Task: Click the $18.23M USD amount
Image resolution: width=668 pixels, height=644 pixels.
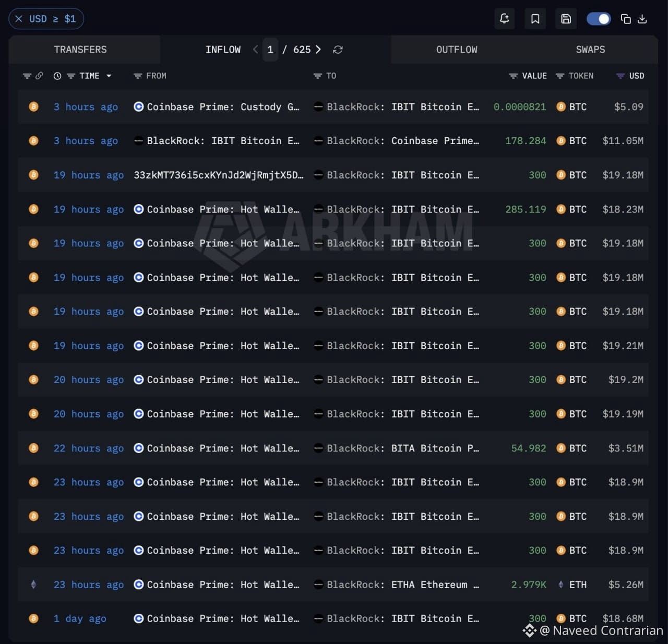Action: pyautogui.click(x=623, y=209)
